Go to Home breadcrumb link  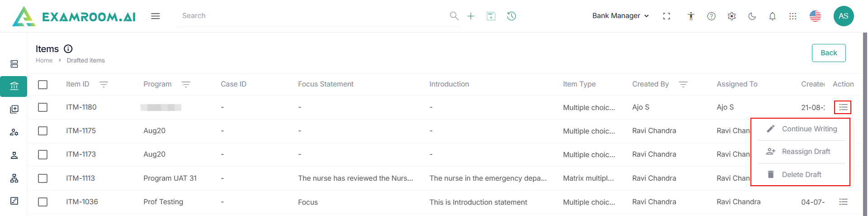[44, 61]
